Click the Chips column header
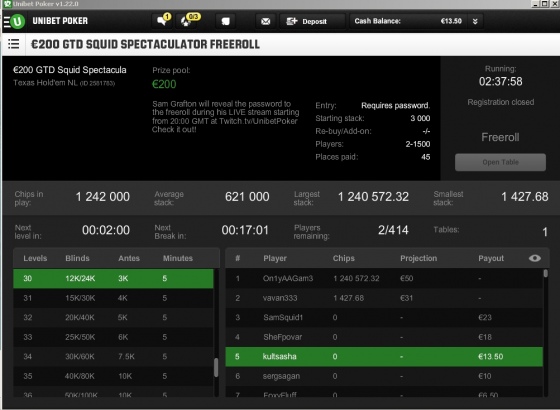The width and height of the screenshot is (560, 410). coord(344,258)
